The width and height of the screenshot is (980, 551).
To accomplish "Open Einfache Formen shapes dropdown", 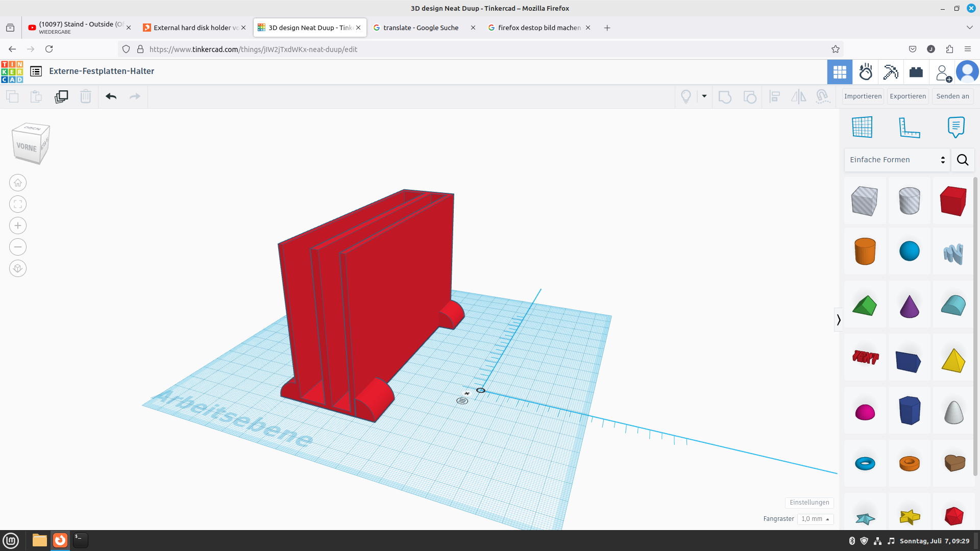I will [x=897, y=160].
